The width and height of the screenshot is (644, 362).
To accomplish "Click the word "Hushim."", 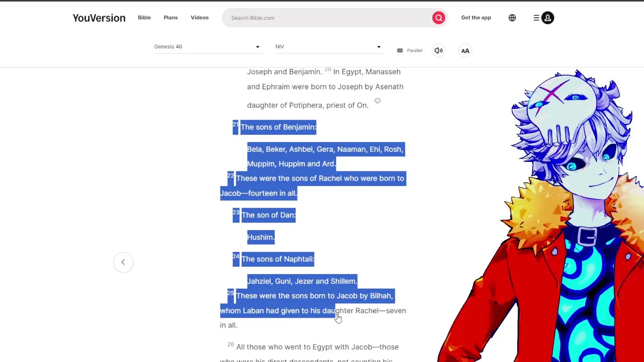I will coord(261,237).
